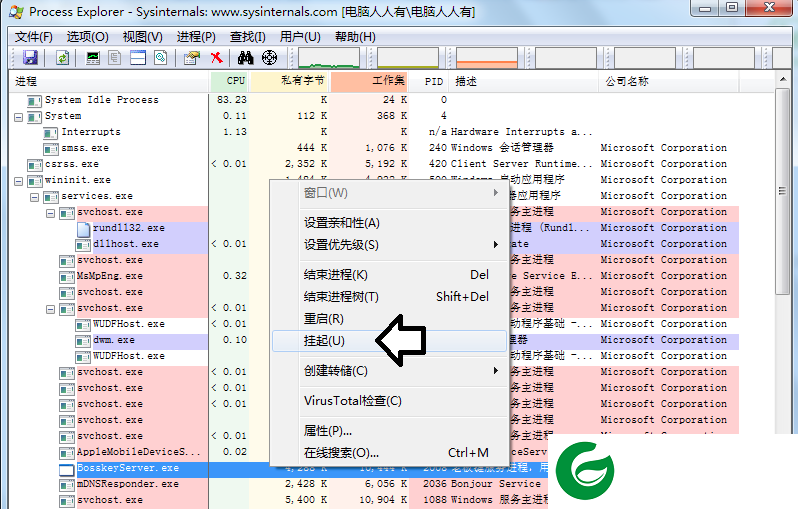The width and height of the screenshot is (798, 509).
Task: Open the 帮助(H) menu
Action: pyautogui.click(x=355, y=37)
